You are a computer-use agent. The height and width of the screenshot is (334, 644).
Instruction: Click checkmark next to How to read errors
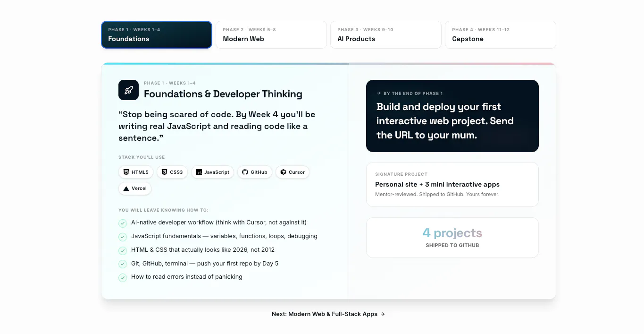click(123, 278)
